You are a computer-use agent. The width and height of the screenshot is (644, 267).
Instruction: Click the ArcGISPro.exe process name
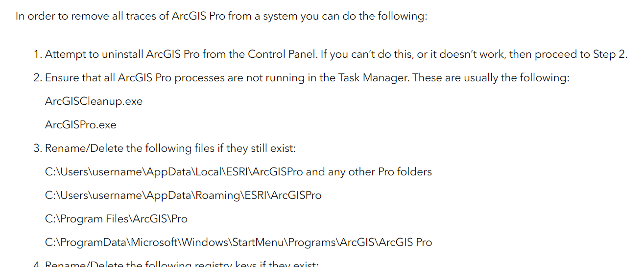(x=81, y=125)
